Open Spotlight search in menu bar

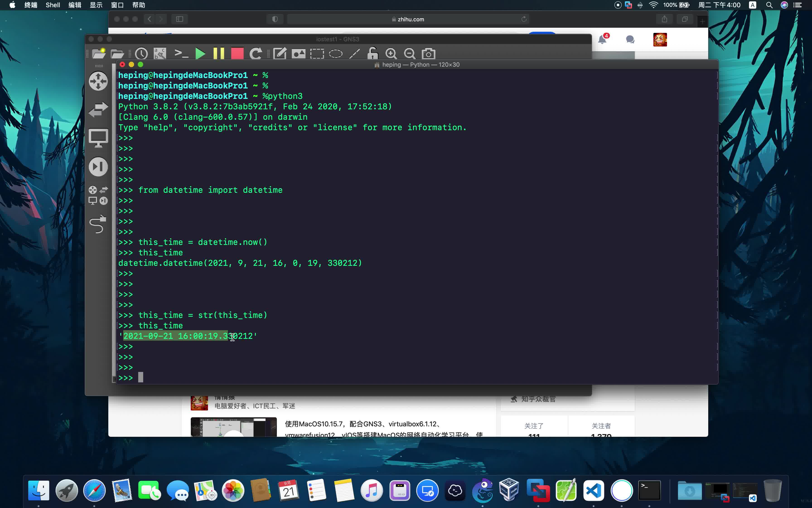click(769, 5)
